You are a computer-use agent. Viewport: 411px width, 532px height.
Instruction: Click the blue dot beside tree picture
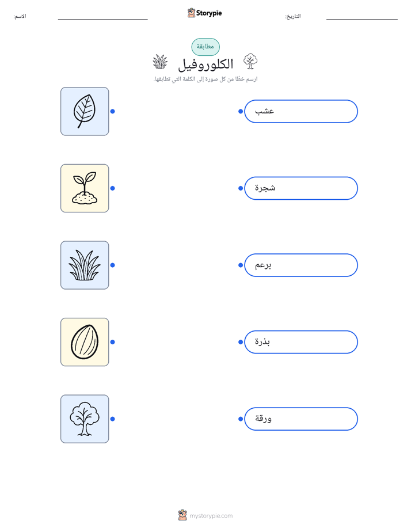point(113,419)
